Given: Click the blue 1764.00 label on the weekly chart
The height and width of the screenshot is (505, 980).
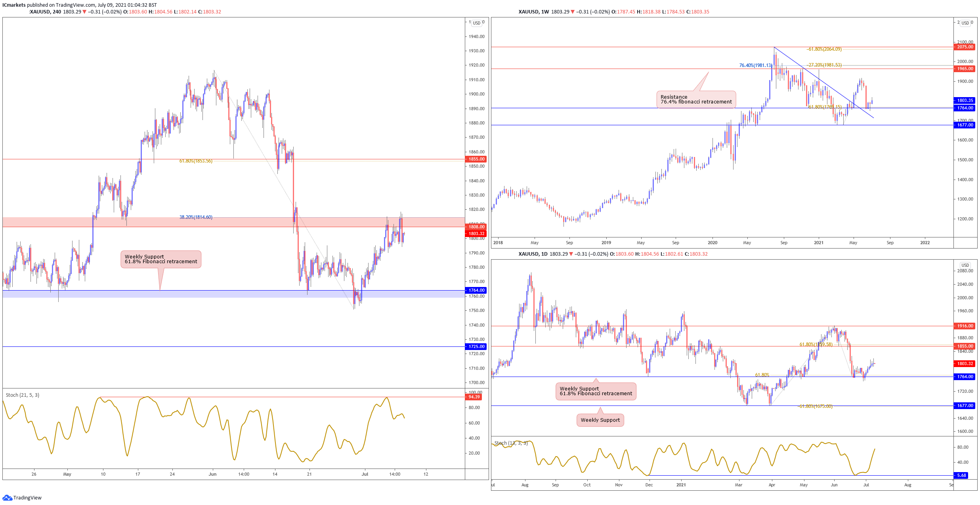Looking at the screenshot, I should [x=965, y=108].
